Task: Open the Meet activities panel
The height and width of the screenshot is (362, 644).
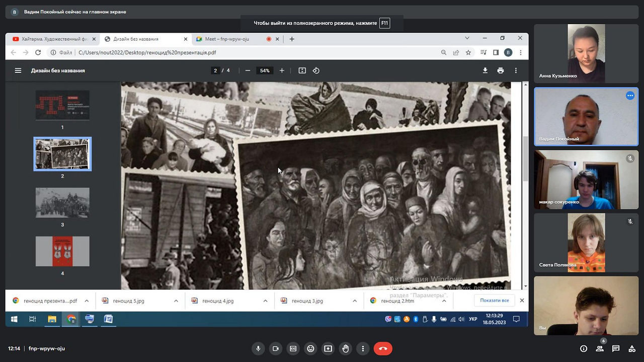Action: pyautogui.click(x=631, y=348)
